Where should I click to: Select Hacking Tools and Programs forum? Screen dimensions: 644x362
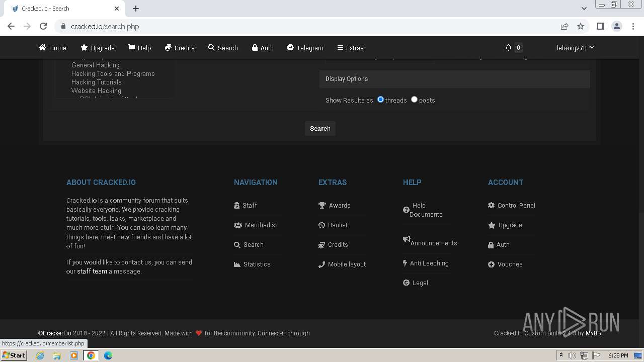(x=113, y=73)
